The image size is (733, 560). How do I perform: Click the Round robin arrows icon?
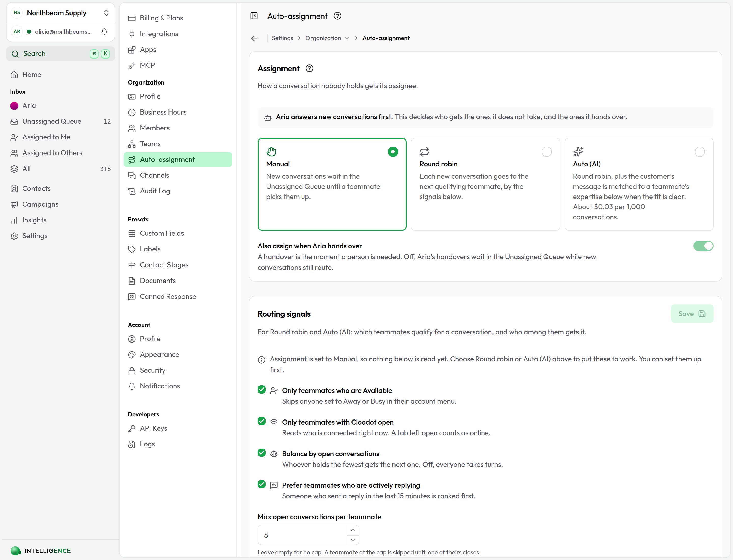coord(424,152)
